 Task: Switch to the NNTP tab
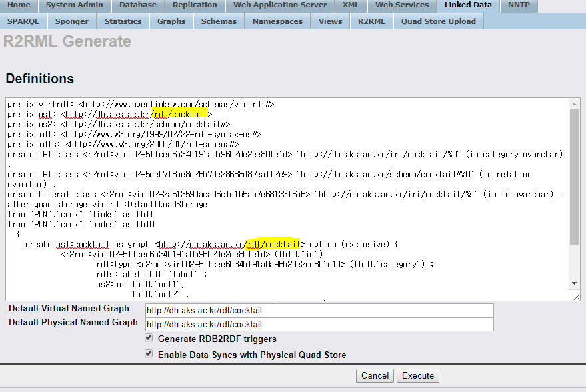pyautogui.click(x=519, y=5)
